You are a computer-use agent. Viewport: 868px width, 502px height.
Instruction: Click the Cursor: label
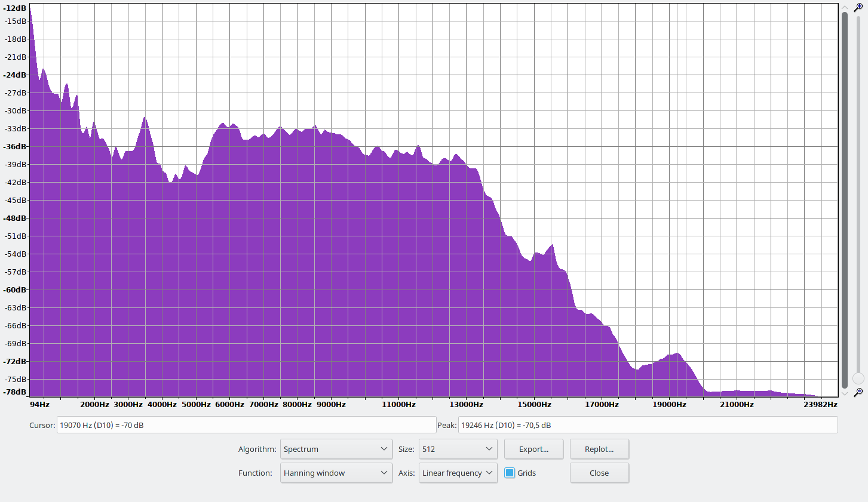click(42, 425)
